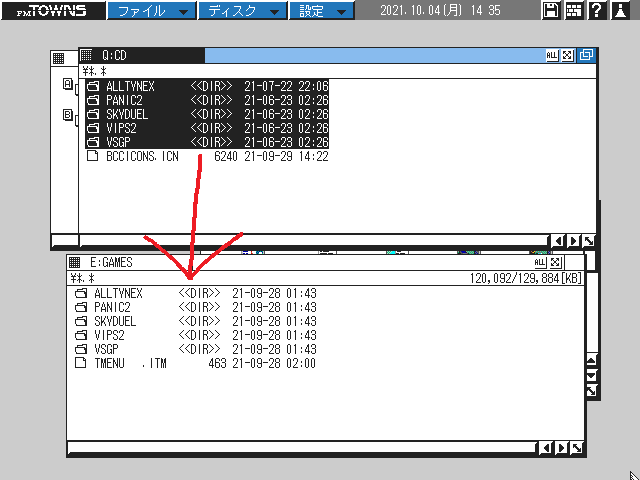Select VIPS2 folder in E:GAMES window

[x=195, y=335]
